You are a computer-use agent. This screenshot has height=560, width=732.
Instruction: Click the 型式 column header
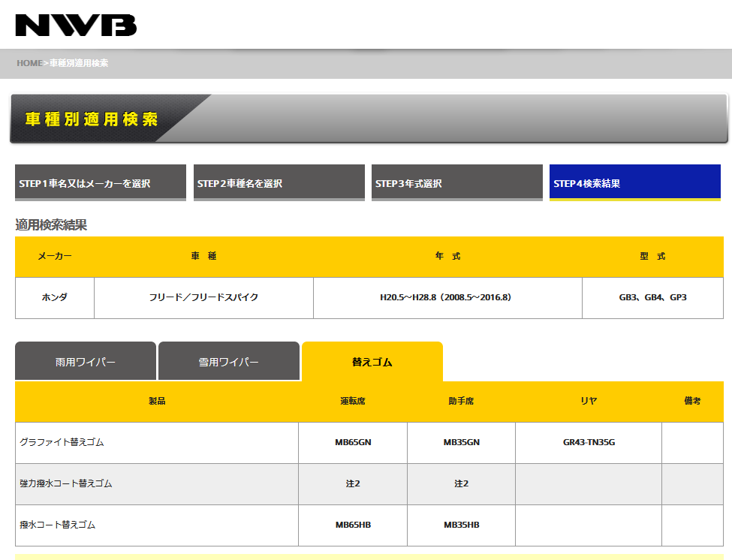652,256
